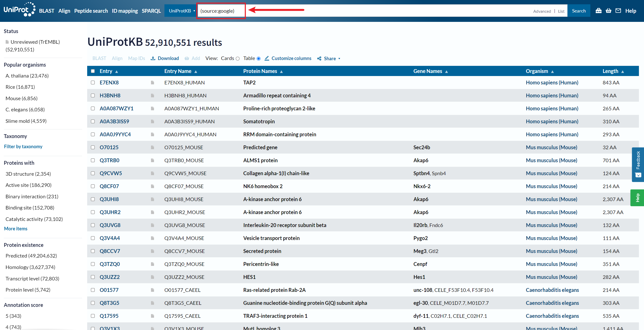
Task: Click the UniProt logo
Action: click(19, 10)
